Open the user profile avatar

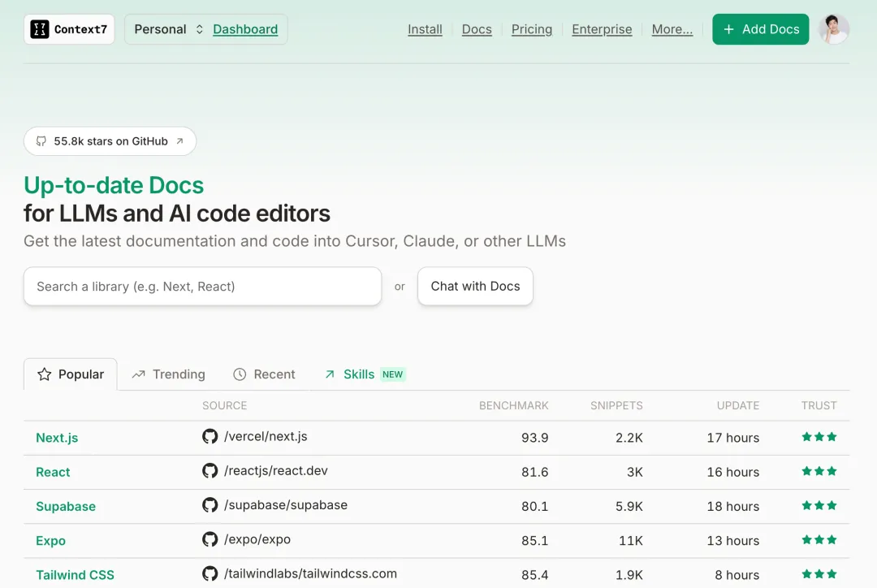834,29
